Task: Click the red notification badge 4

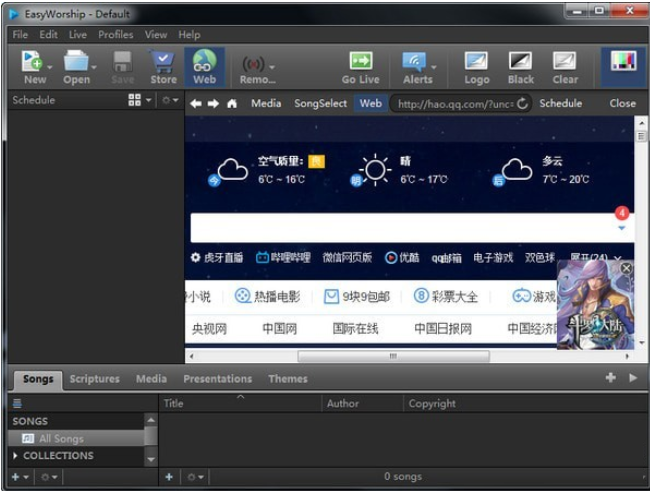Action: tap(621, 213)
